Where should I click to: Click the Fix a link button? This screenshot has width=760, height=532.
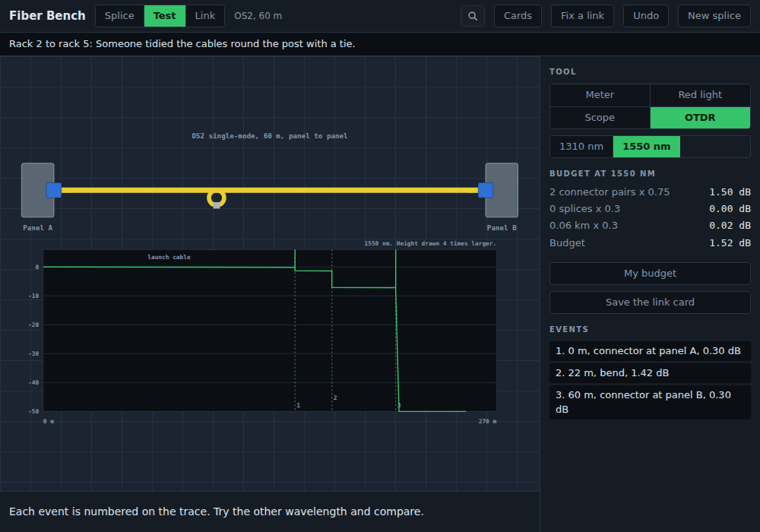(x=583, y=16)
